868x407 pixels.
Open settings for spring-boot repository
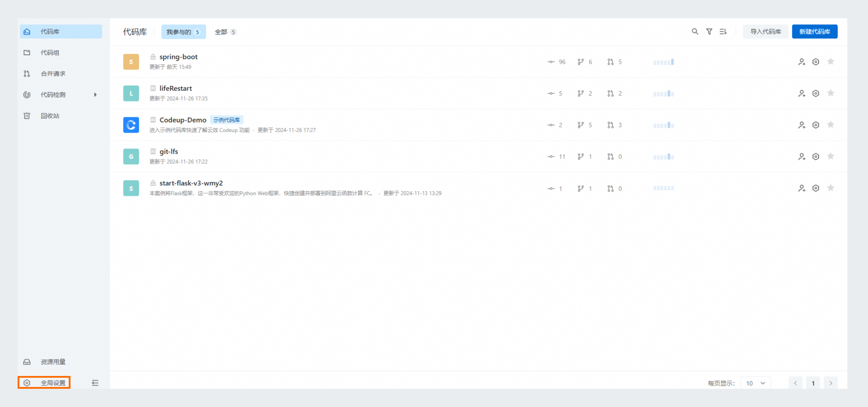(815, 62)
